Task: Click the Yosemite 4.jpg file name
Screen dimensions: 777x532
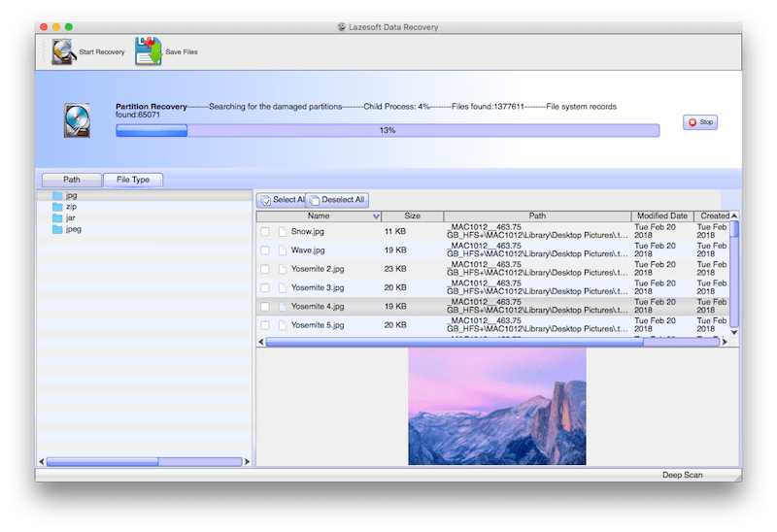Action: click(x=318, y=307)
